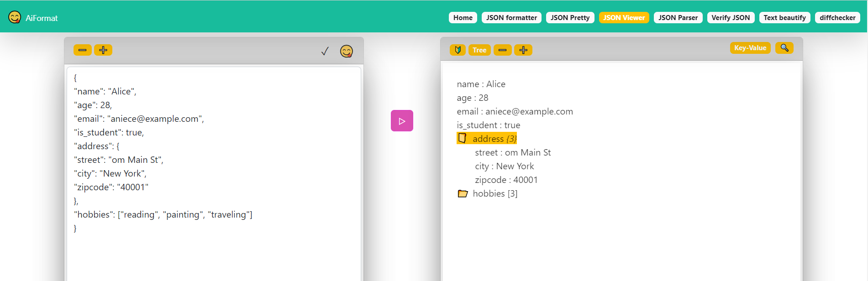Click in the JSON input text area
The height and width of the screenshot is (281, 868).
pos(214,174)
